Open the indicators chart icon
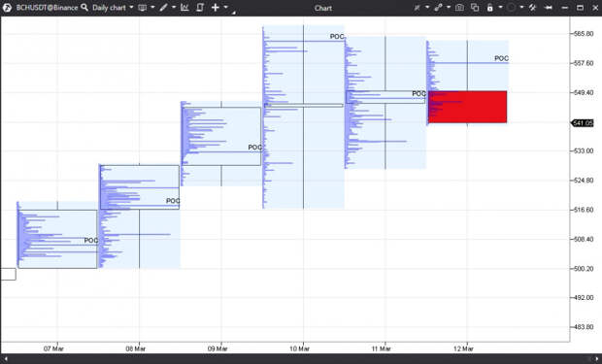 184,8
